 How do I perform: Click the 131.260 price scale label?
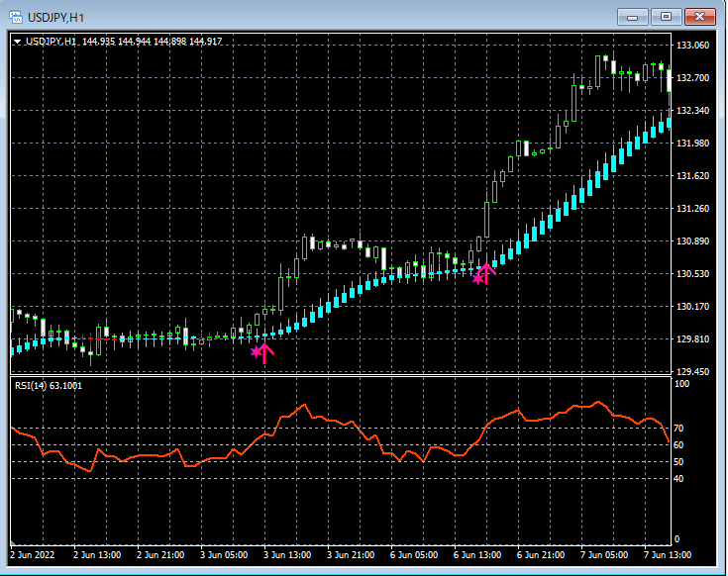coord(692,208)
